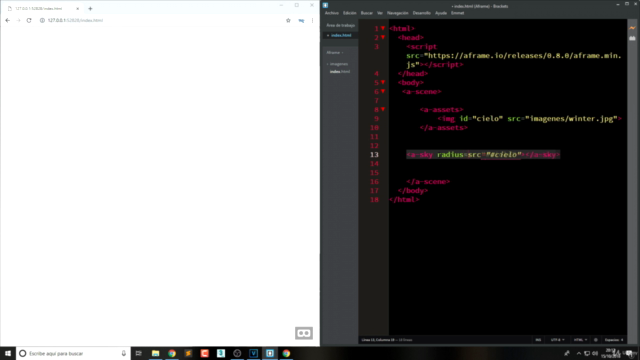Go forward using Chrome's forward arrow
Screen dimensions: 640x360
18,20
